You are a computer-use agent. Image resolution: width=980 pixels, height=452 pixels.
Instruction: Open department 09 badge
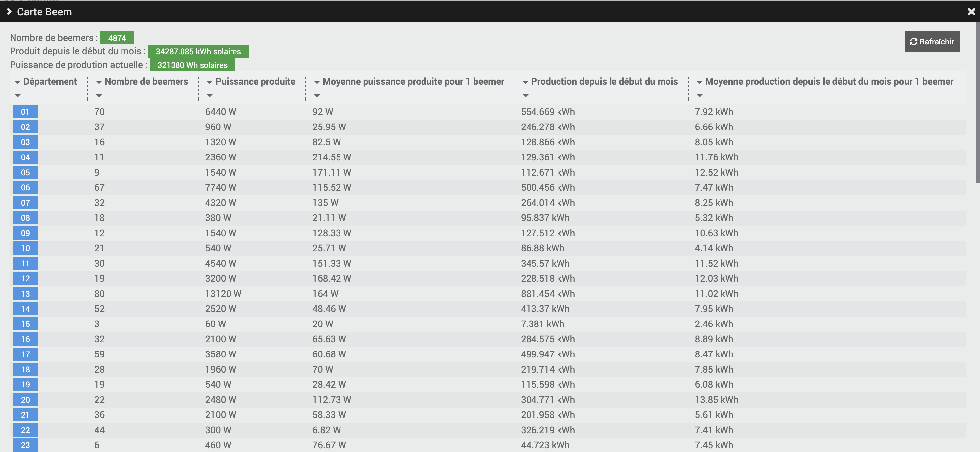tap(25, 233)
